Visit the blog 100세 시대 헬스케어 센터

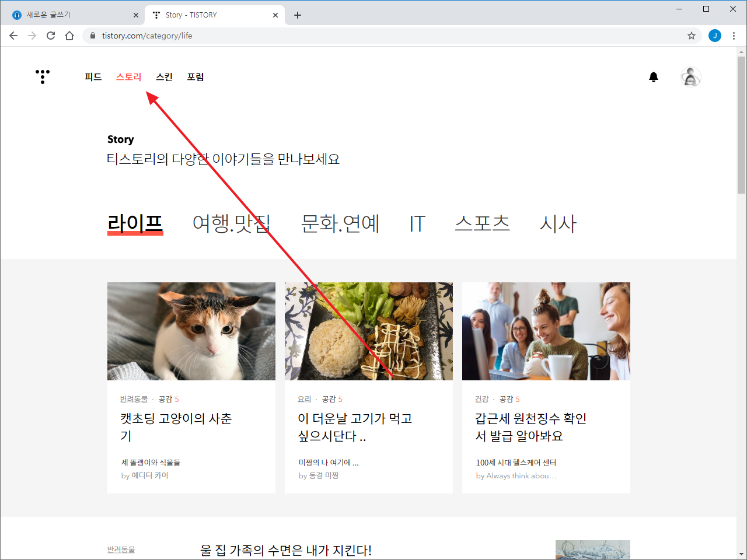[516, 463]
